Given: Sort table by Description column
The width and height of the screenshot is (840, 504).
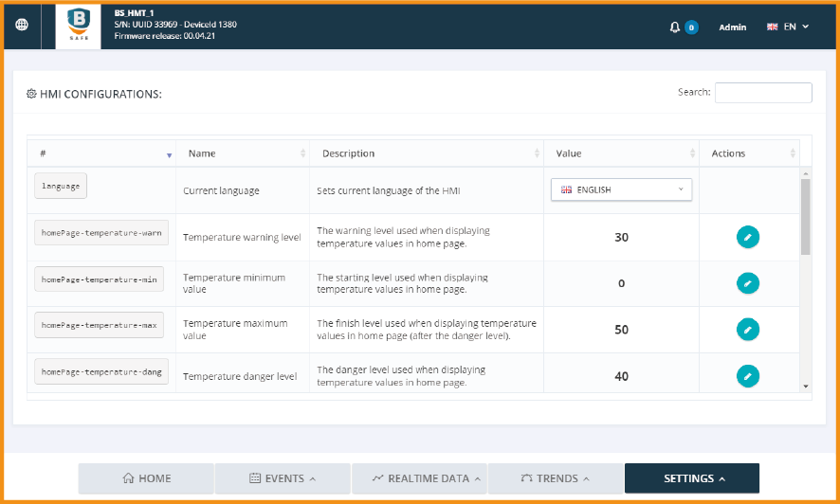Looking at the screenshot, I should point(427,153).
